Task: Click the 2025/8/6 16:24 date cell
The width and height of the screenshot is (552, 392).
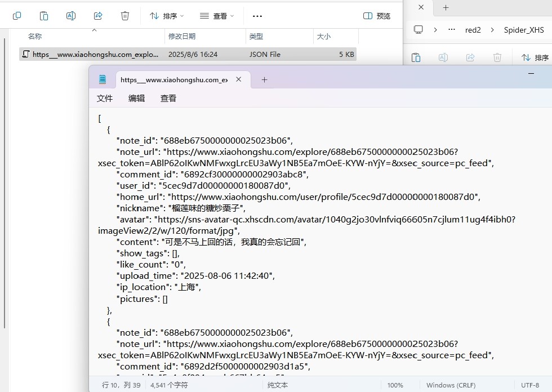Action: [x=193, y=55]
